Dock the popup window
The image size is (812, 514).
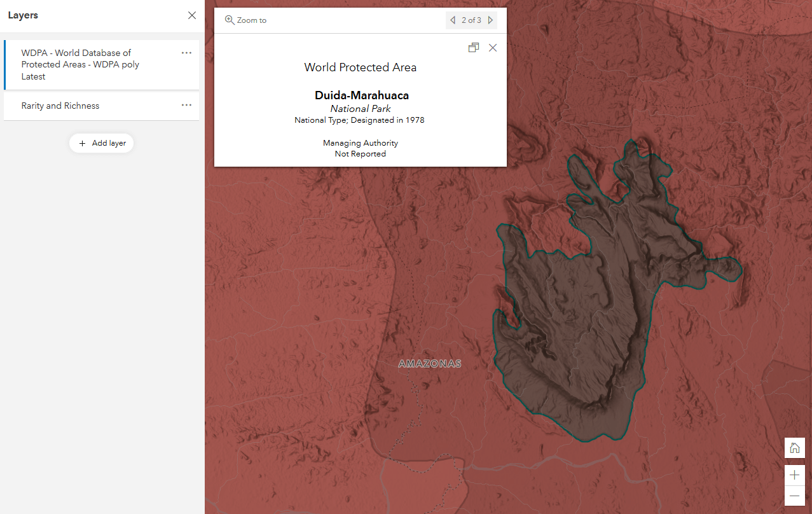click(473, 48)
